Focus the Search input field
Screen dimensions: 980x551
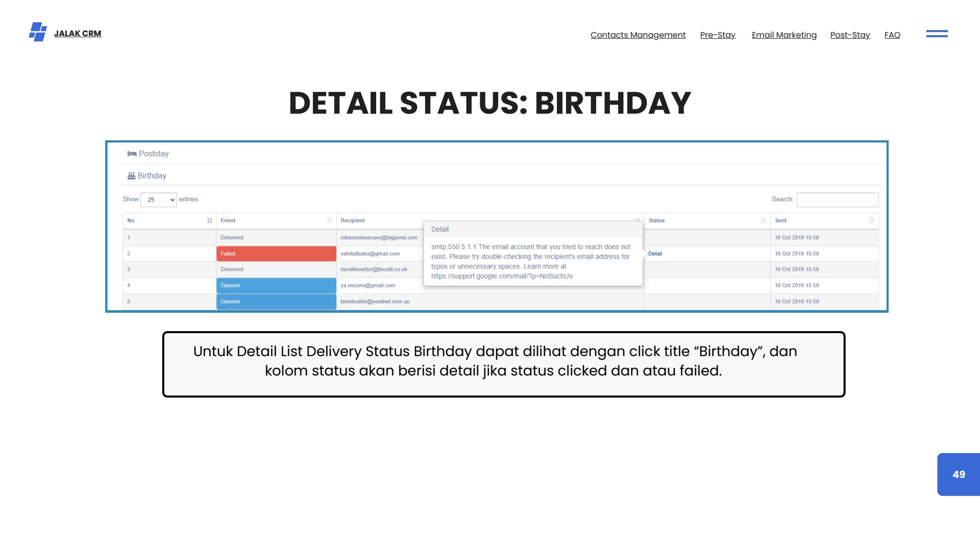point(837,199)
